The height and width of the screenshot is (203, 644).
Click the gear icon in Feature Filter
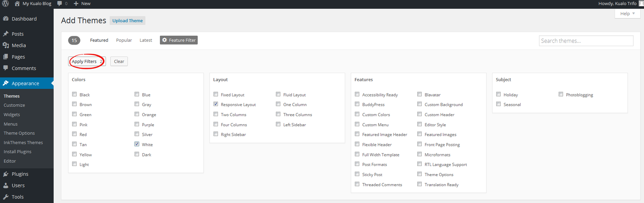(164, 40)
